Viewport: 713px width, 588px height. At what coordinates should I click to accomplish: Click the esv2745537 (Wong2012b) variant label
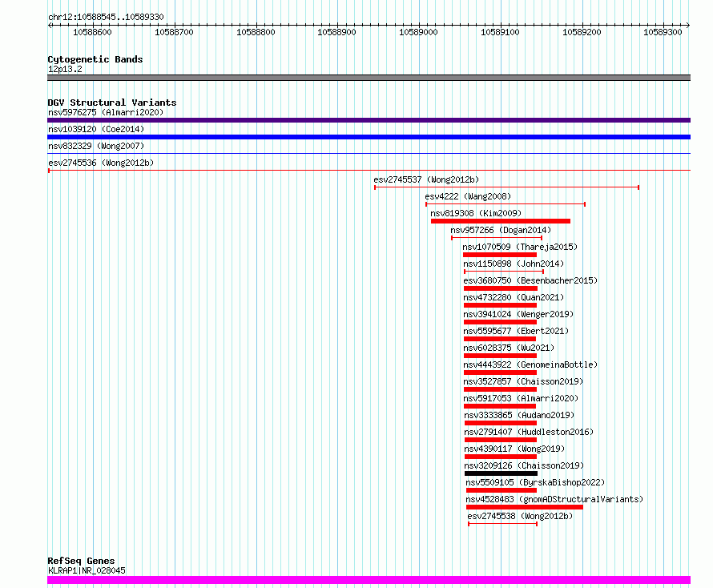tap(426, 179)
